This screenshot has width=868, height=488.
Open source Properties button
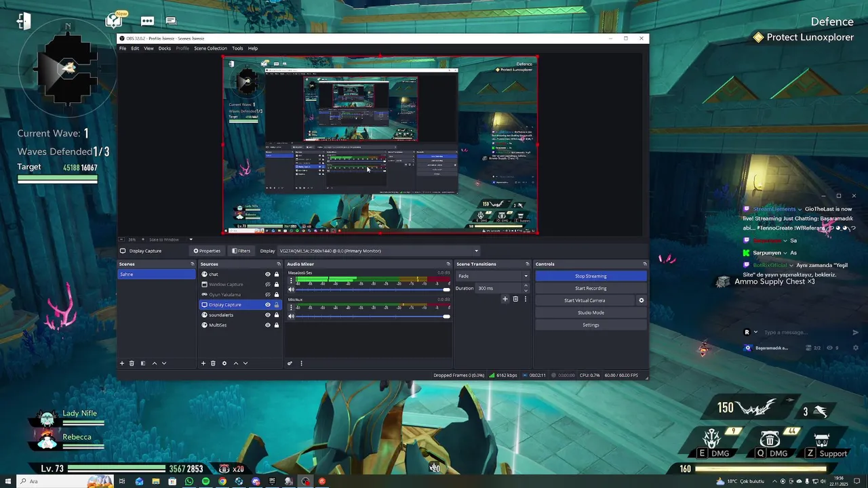pos(207,251)
